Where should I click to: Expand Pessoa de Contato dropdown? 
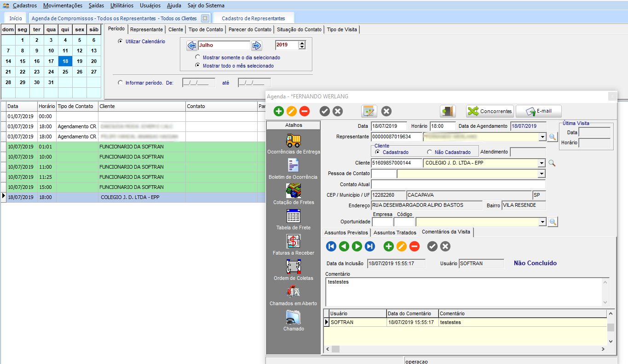(x=542, y=174)
